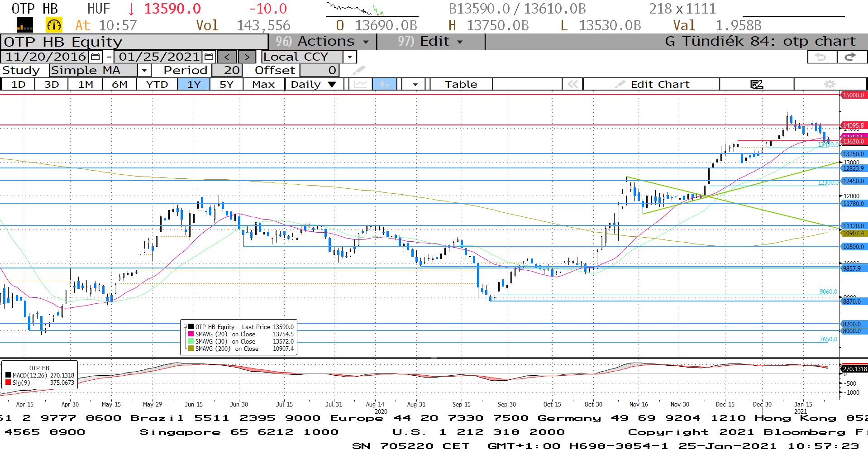The height and width of the screenshot is (464, 868).
Task: Click the 13250.0 price level label
Action: tap(854, 154)
